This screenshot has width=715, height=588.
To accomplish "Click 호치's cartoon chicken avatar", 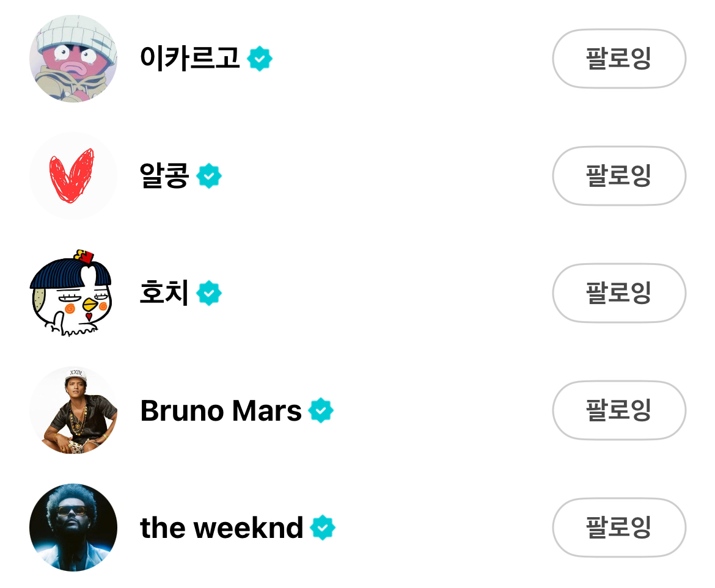I will pyautogui.click(x=73, y=294).
